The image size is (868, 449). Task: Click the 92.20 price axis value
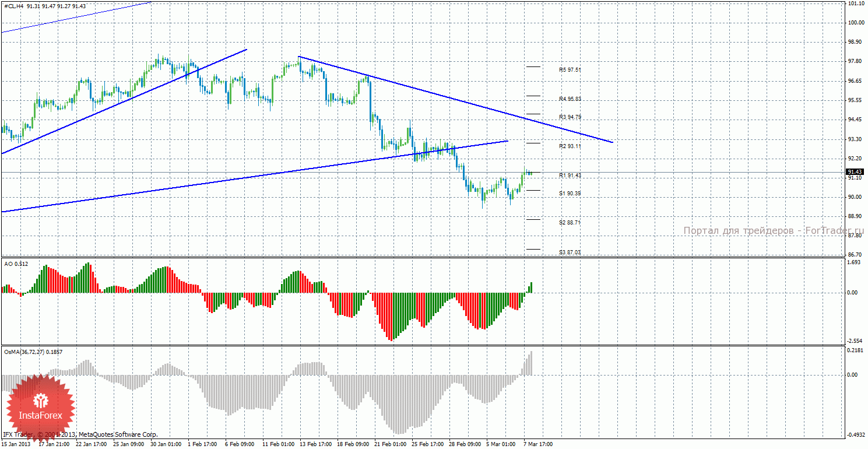coord(856,159)
